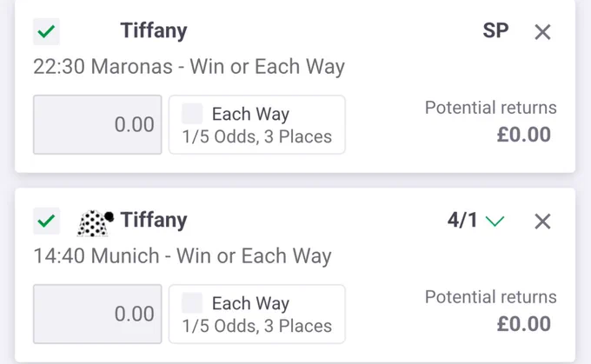Focus the stake field for Munich bet
591x364 pixels.
click(x=97, y=314)
